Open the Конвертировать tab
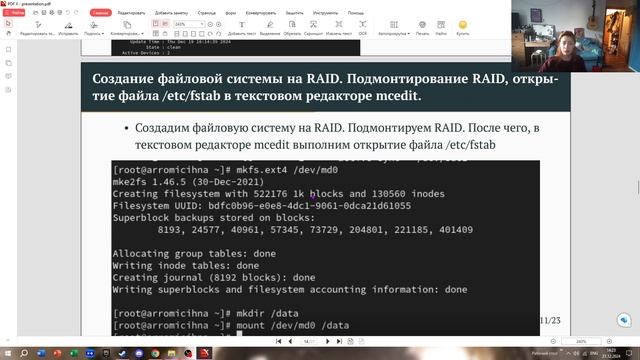The width and height of the screenshot is (640, 360). point(260,13)
